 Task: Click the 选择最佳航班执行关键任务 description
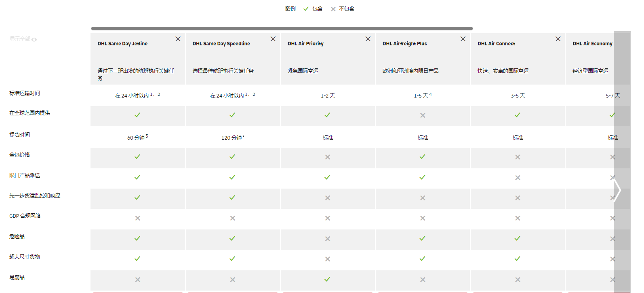(223, 71)
